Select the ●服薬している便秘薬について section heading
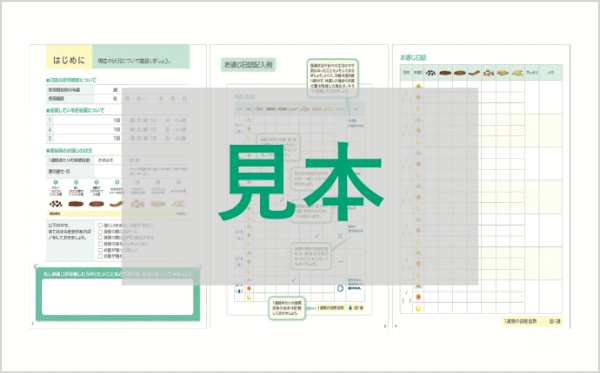This screenshot has height=373, width=600. [75, 110]
